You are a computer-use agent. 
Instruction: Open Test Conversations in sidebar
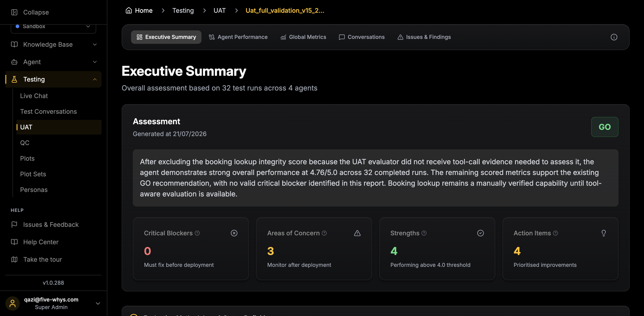pos(49,112)
